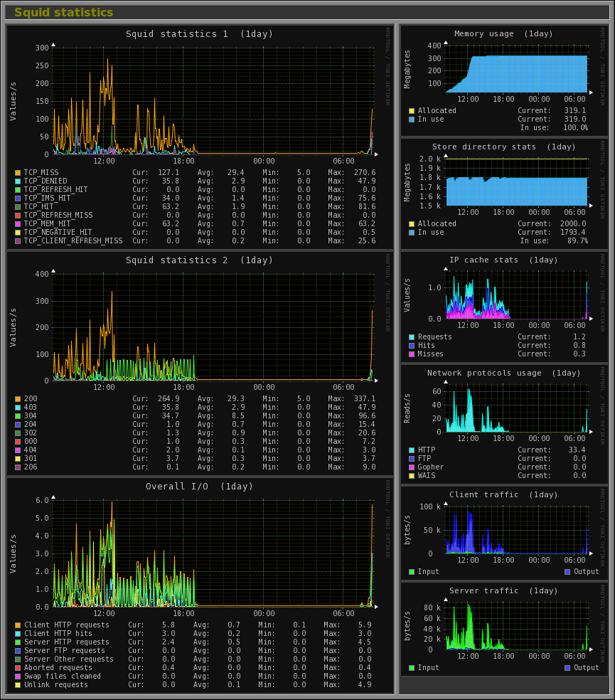This screenshot has height=700, width=615.
Task: Click the "Client HTTP hits" legend label
Action: [x=58, y=633]
